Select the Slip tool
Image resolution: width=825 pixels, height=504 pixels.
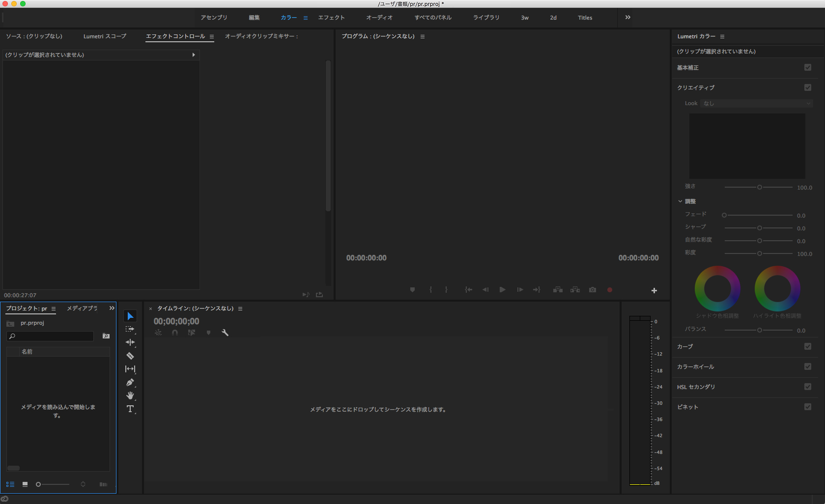130,369
